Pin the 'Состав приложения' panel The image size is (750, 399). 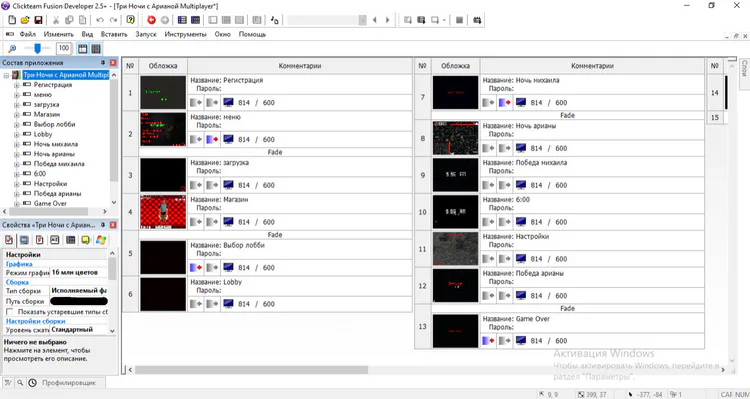point(103,63)
